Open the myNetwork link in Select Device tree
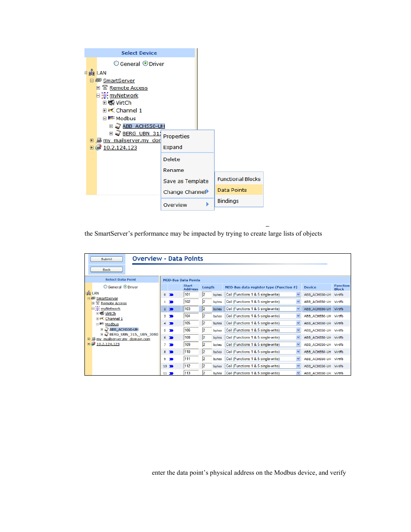 point(124,96)
